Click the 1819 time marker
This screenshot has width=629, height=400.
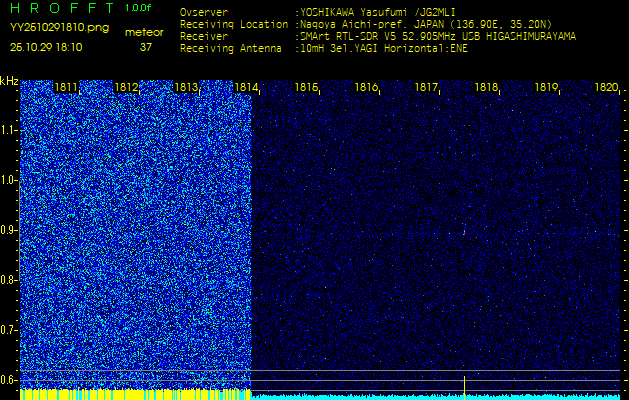click(546, 87)
